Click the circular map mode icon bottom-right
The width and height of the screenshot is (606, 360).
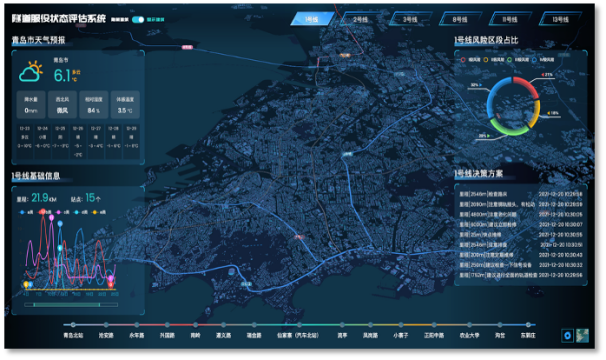567,335
